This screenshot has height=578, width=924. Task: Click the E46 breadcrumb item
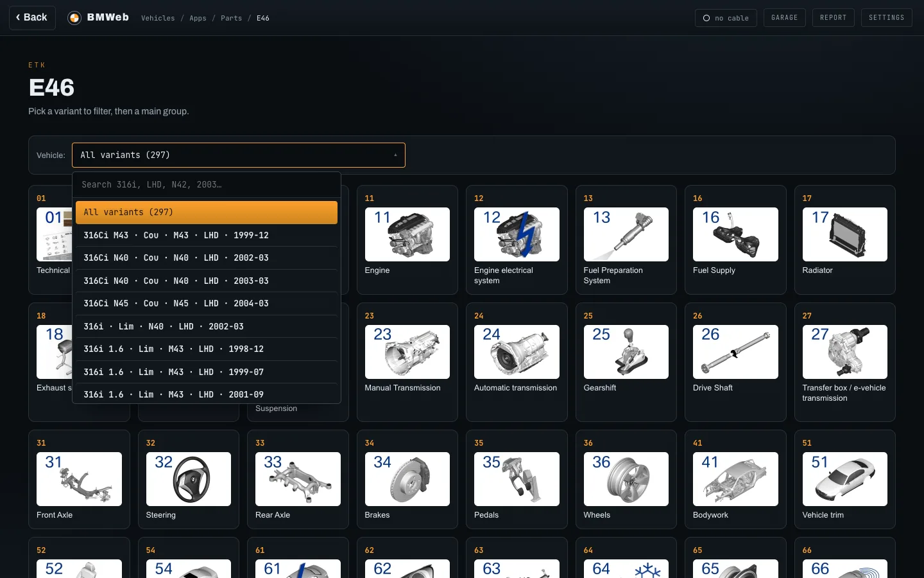(x=263, y=18)
